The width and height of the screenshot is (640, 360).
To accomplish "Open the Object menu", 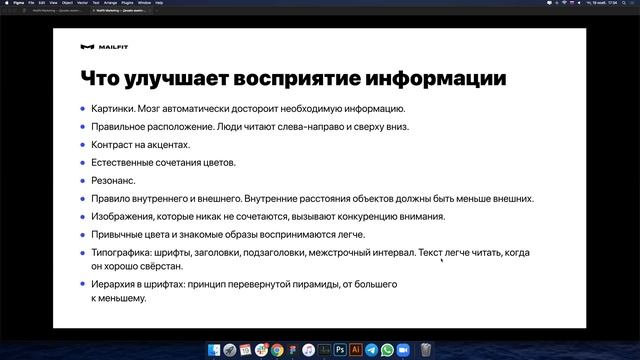I will (x=67, y=3).
